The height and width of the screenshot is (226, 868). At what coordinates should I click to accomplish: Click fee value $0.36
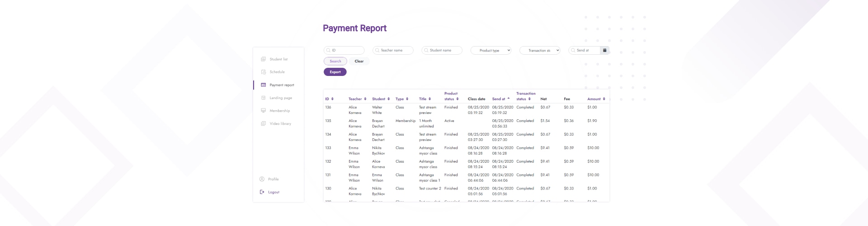click(x=569, y=121)
